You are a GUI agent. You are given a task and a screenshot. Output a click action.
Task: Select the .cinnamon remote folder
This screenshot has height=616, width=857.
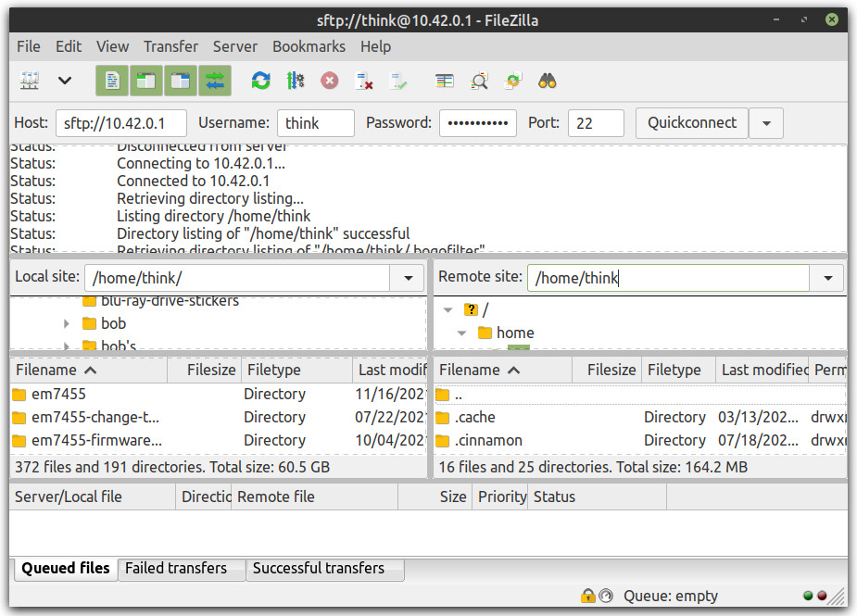pos(640,441)
